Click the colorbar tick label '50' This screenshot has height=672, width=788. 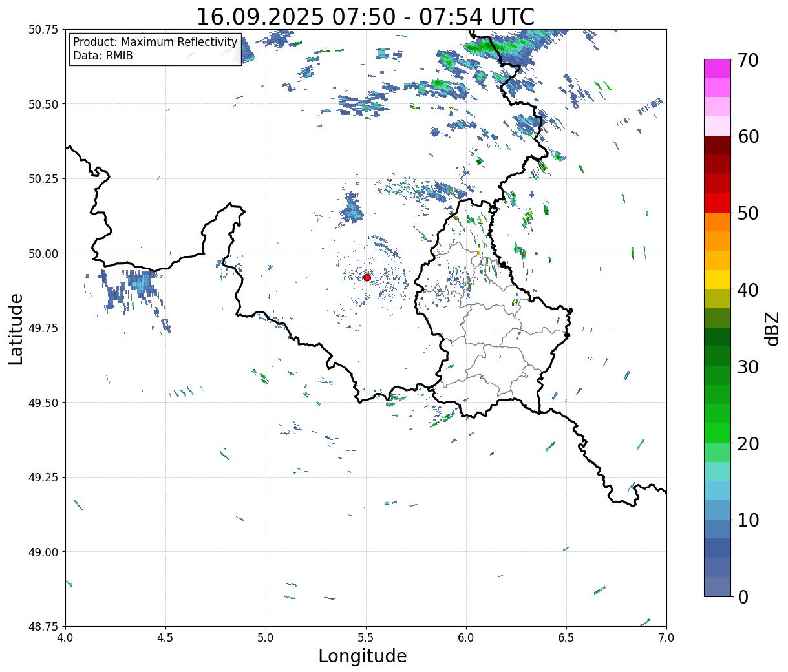click(x=748, y=213)
